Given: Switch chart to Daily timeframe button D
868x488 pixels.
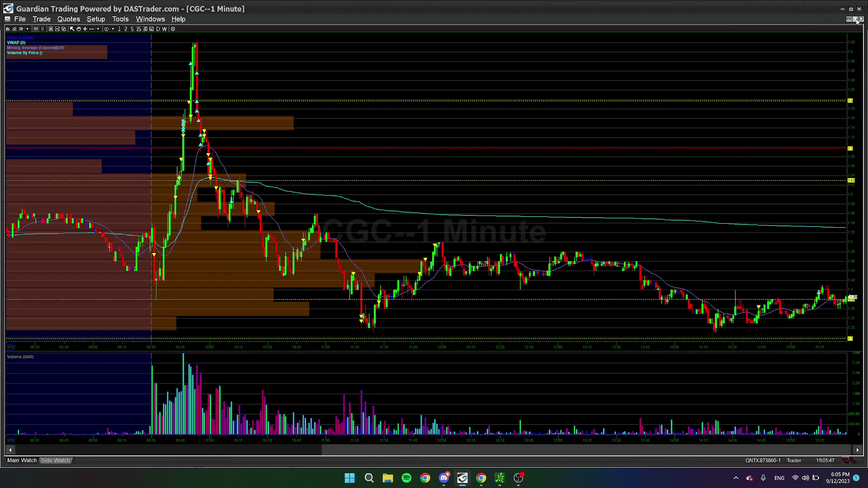Looking at the screenshot, I should point(158,29).
